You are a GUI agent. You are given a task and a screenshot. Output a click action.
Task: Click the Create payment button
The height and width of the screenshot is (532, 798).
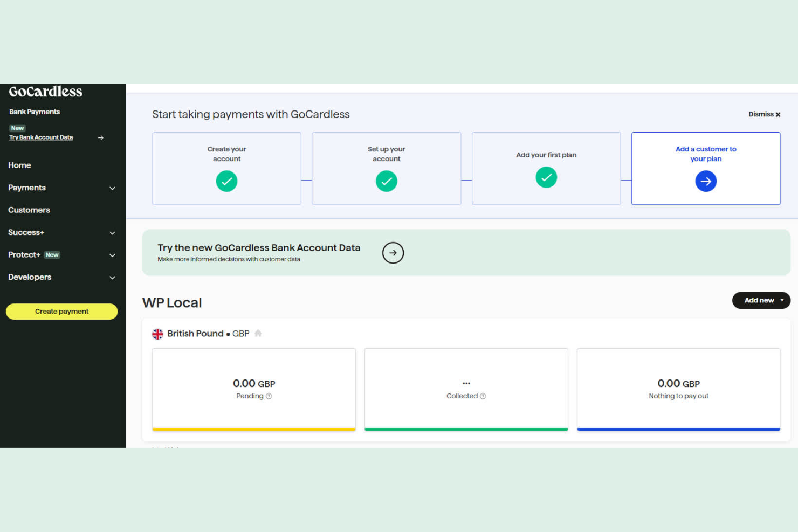coord(61,312)
